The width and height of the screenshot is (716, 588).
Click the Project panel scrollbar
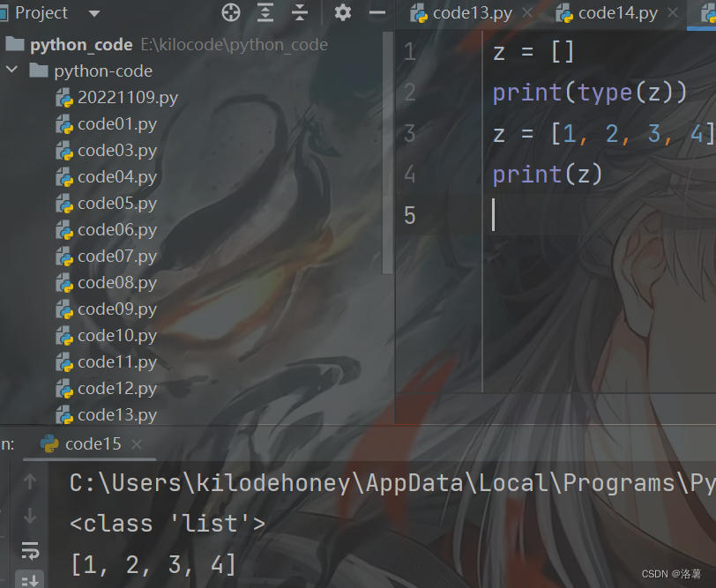[x=388, y=153]
